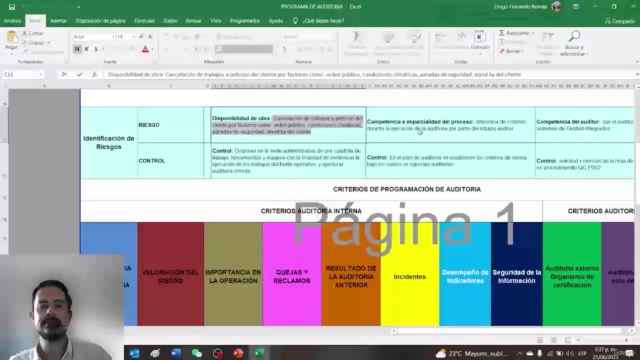
Task: Click the 'RESULTADO DE LA AUDITORIA ANTERIOR' cell
Action: pyautogui.click(x=351, y=274)
